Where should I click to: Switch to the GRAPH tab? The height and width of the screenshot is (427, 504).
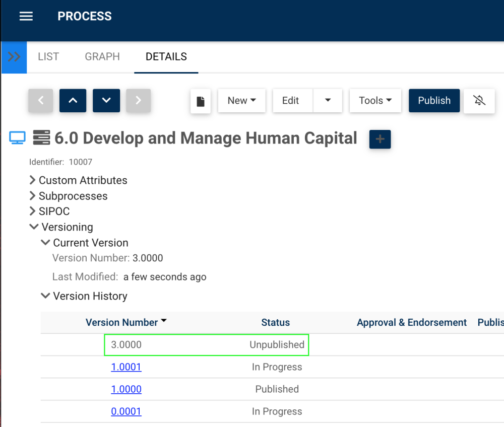click(102, 57)
